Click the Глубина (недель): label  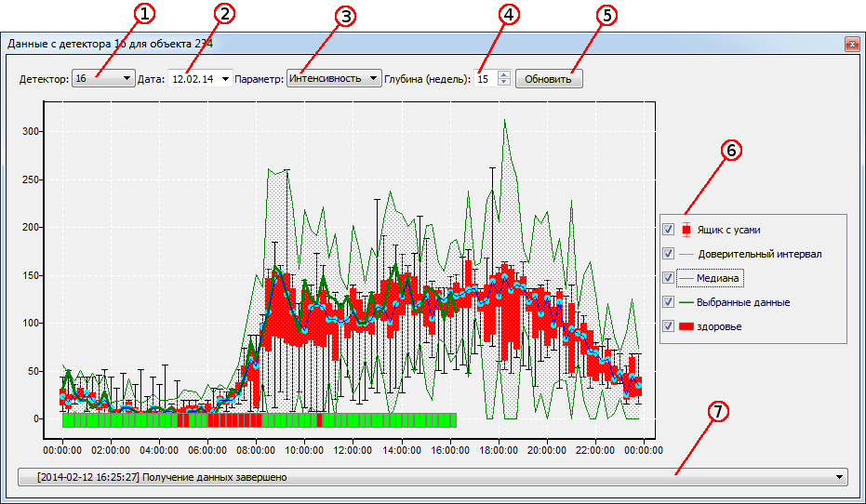point(428,79)
